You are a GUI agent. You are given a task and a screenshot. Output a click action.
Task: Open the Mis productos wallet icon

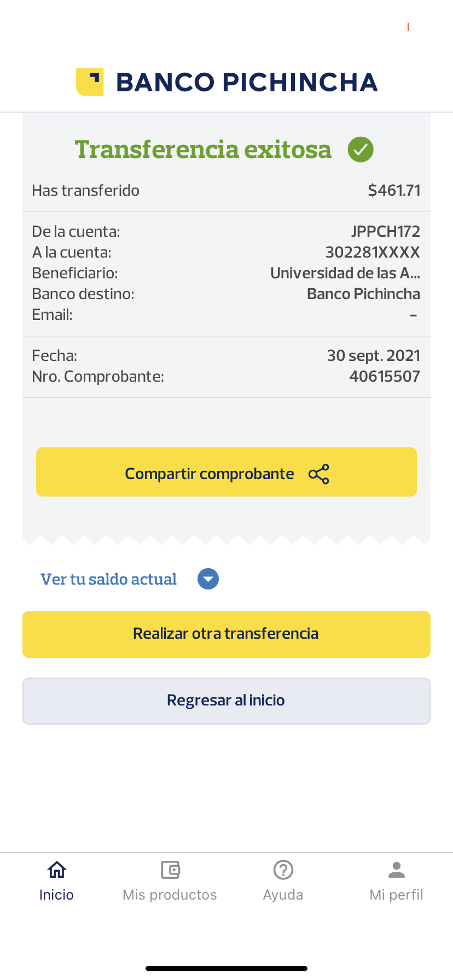170,869
